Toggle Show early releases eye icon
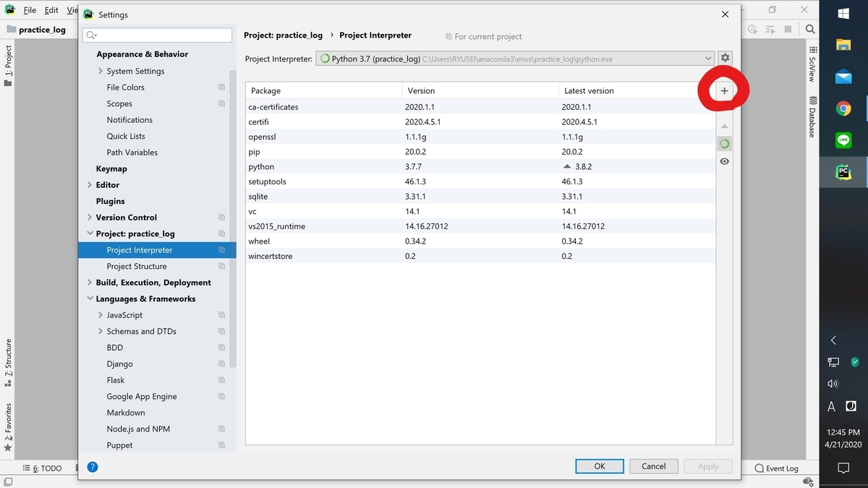868x488 pixels. pyautogui.click(x=724, y=161)
